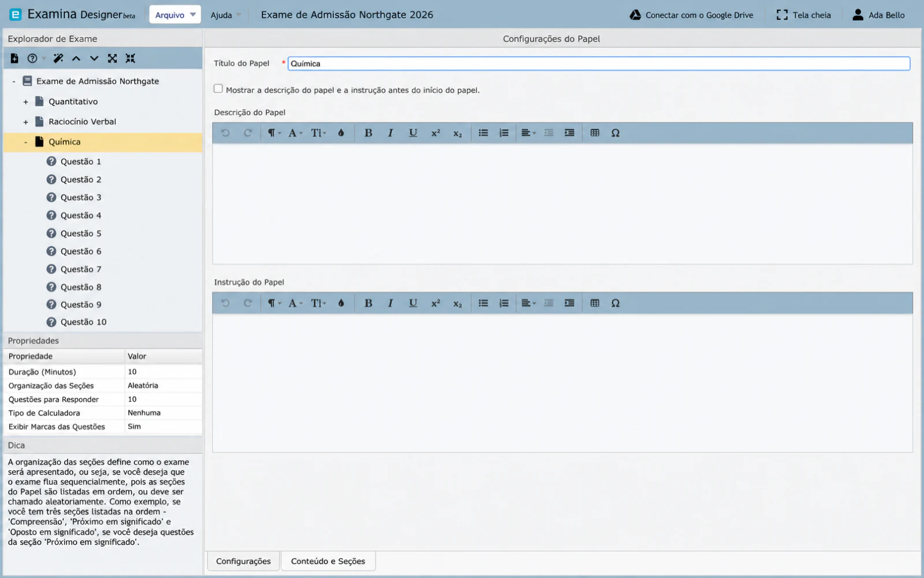Increase indent in Instrução do Papel editor
Image resolution: width=924 pixels, height=578 pixels.
click(x=569, y=303)
